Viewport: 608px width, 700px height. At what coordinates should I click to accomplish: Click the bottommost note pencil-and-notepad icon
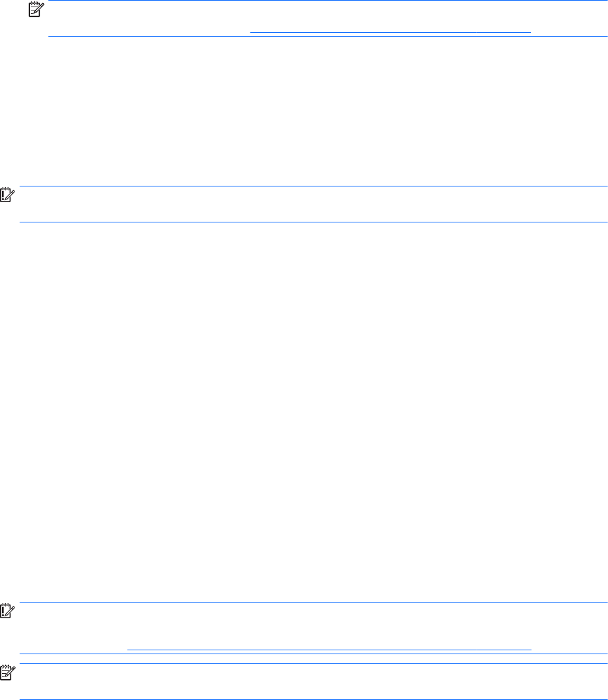tap(7, 673)
